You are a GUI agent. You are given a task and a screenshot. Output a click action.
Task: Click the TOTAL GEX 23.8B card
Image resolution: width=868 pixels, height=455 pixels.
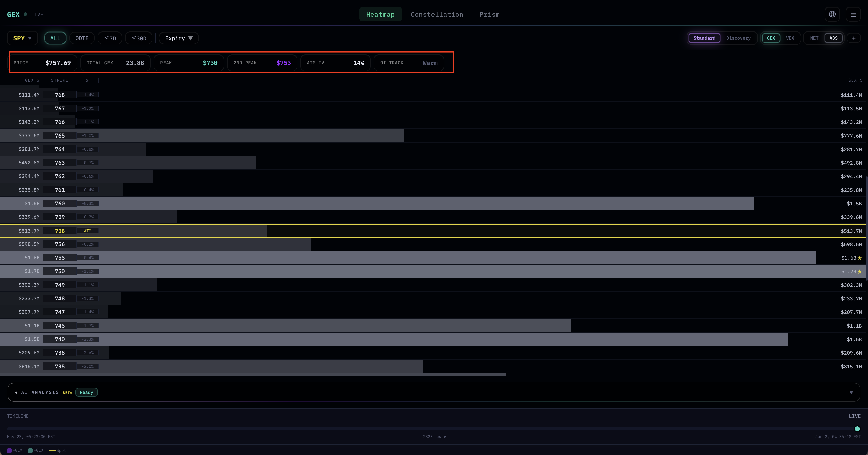click(x=116, y=63)
